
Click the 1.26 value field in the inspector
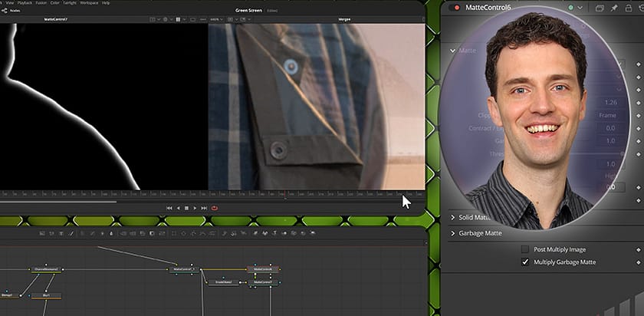point(610,102)
